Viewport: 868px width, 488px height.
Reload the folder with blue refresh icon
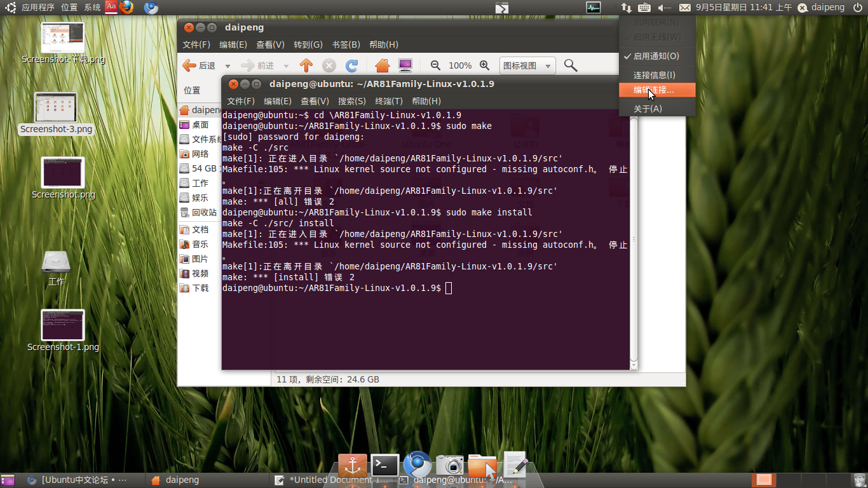pos(351,65)
